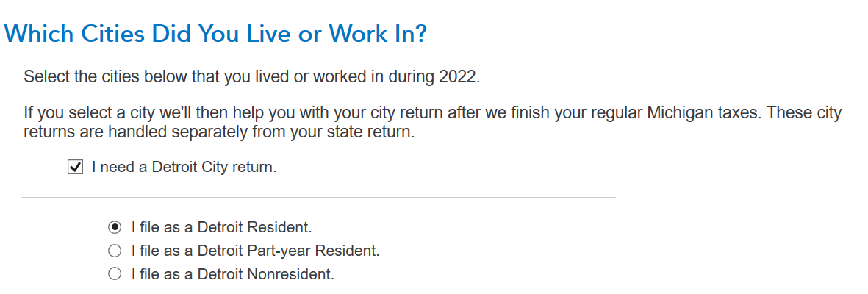Uncheck the Detroit City return checkbox
Screen dimensions: 868x294
tap(74, 168)
